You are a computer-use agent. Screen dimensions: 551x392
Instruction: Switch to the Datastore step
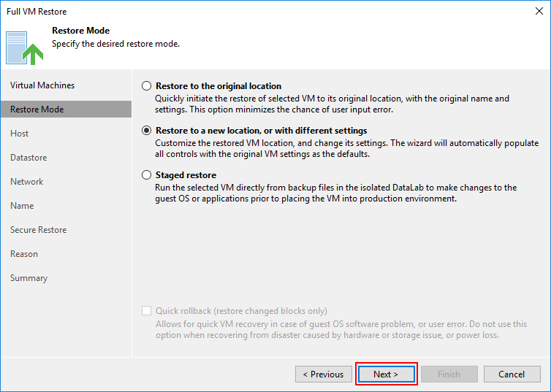(28, 158)
